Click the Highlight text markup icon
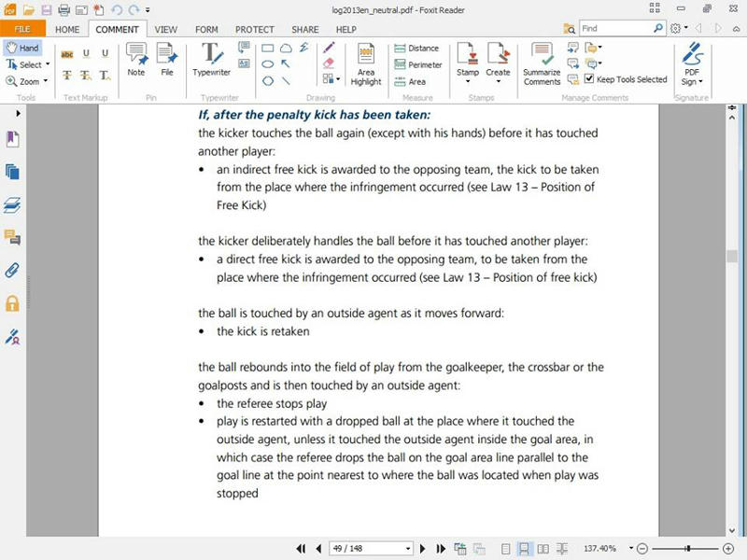Image resolution: width=747 pixels, height=560 pixels. [x=67, y=54]
